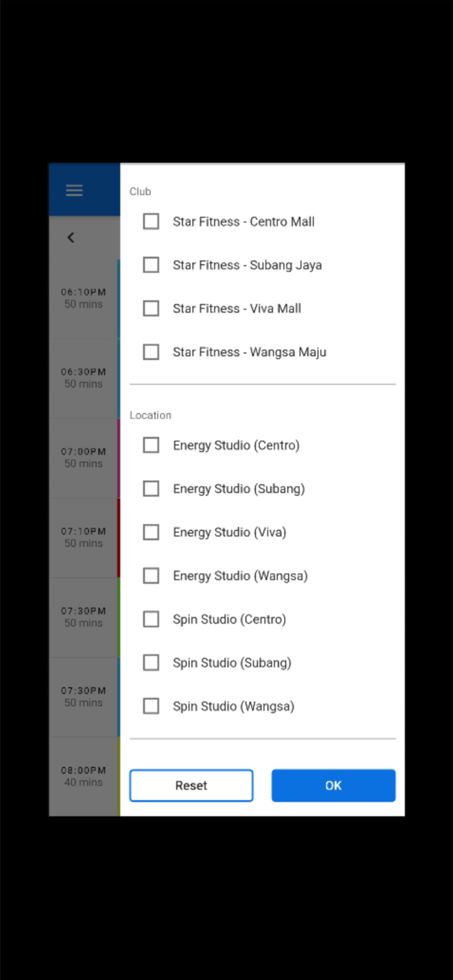Screen dimensions: 453x980
Task: Check Star Fitness - Subang Jaya
Action: point(150,265)
